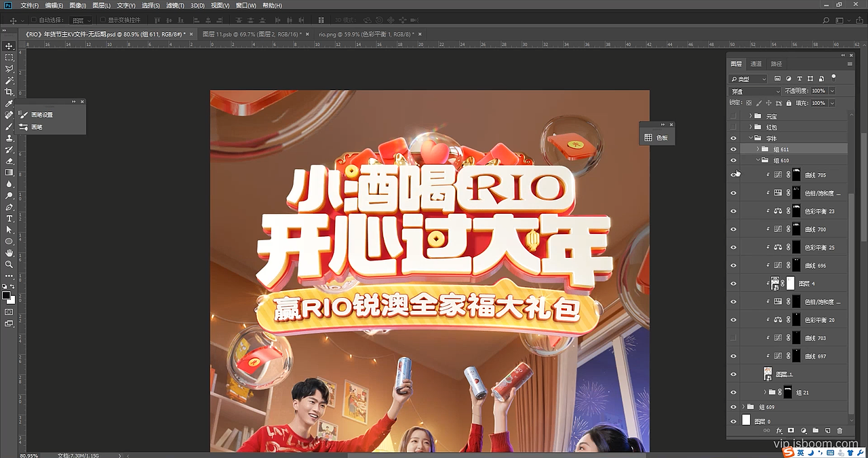Switch to the 通道 tab
The height and width of the screenshot is (458, 868).
point(756,64)
